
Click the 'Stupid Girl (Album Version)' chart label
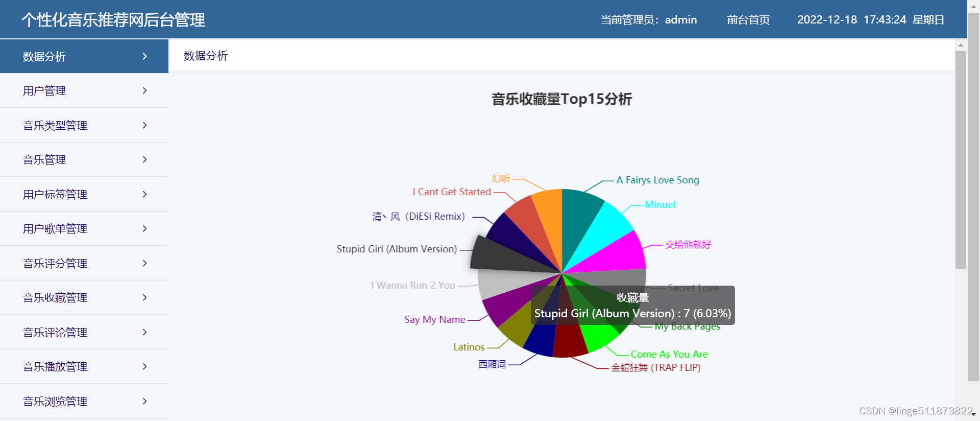tap(397, 249)
